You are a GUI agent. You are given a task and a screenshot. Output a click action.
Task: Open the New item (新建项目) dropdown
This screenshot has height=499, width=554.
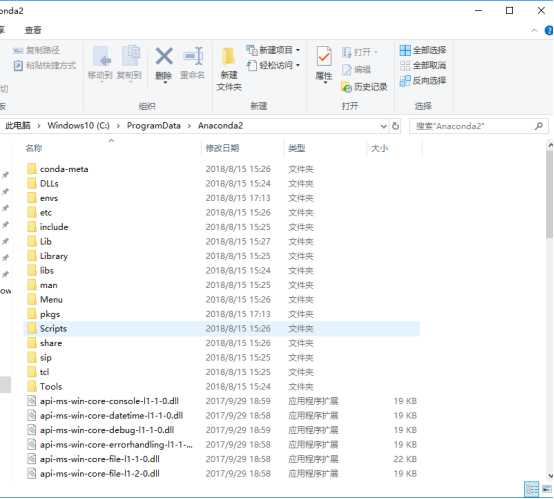pos(273,50)
